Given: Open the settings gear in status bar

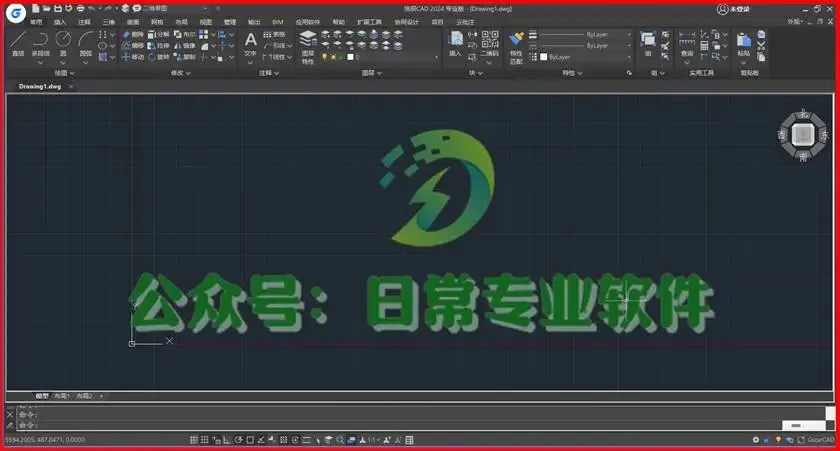Looking at the screenshot, I should 756,440.
